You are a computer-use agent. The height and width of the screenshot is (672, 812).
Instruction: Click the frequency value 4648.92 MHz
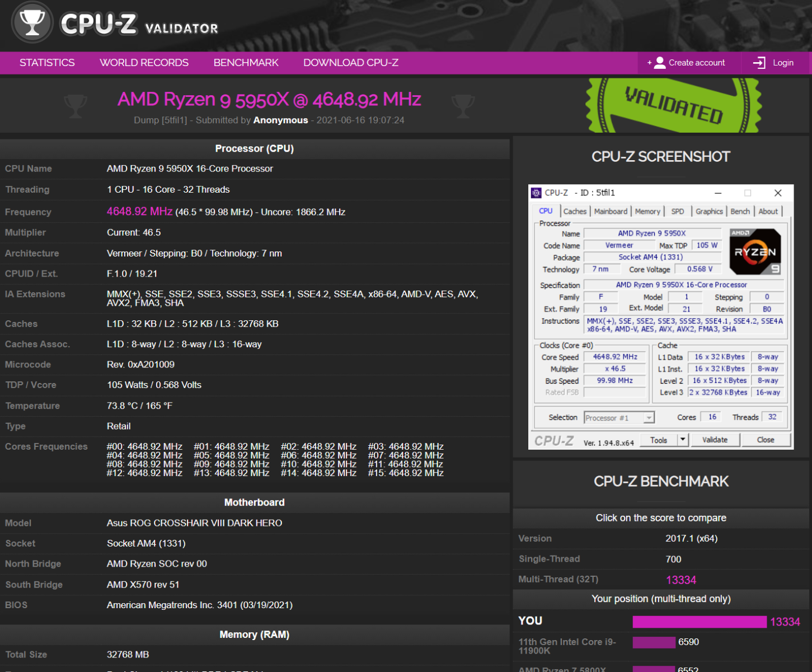tap(140, 212)
